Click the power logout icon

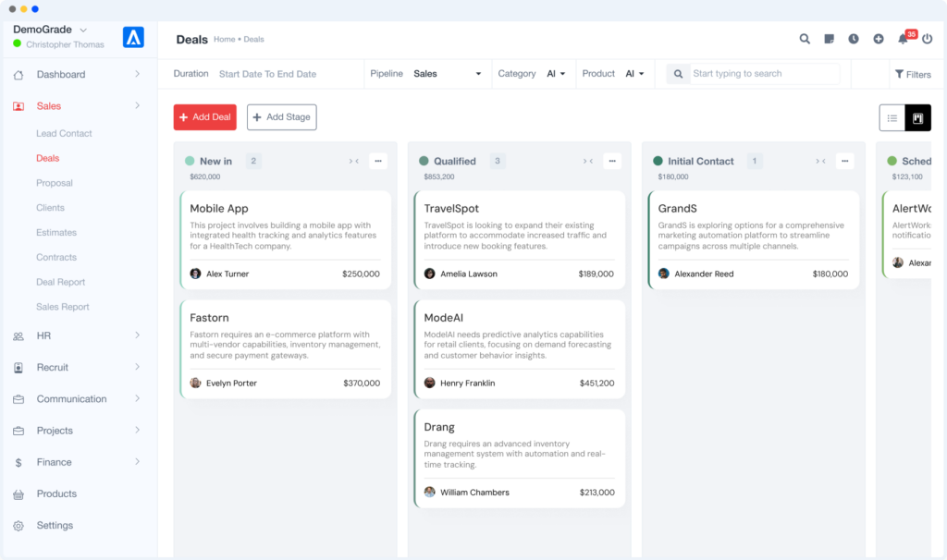927,39
